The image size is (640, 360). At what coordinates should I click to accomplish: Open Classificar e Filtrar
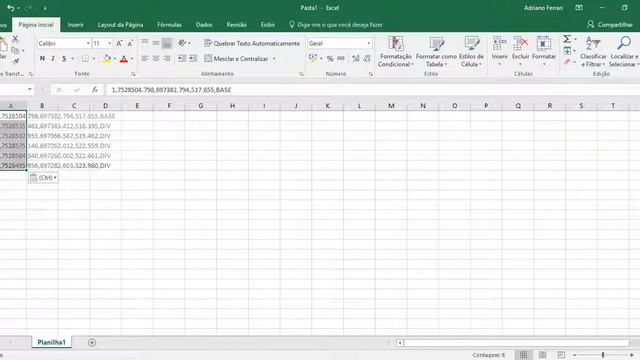593,51
